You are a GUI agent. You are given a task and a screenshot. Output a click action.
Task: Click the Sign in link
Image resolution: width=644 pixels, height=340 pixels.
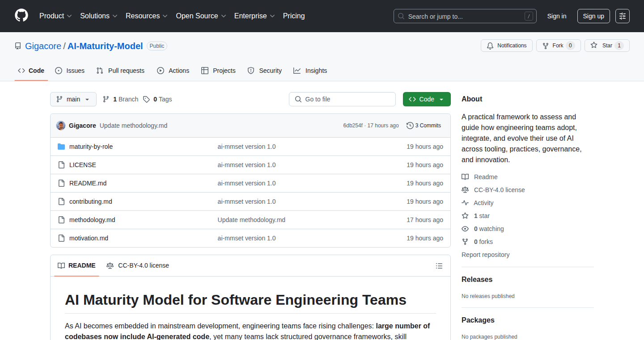tap(557, 16)
